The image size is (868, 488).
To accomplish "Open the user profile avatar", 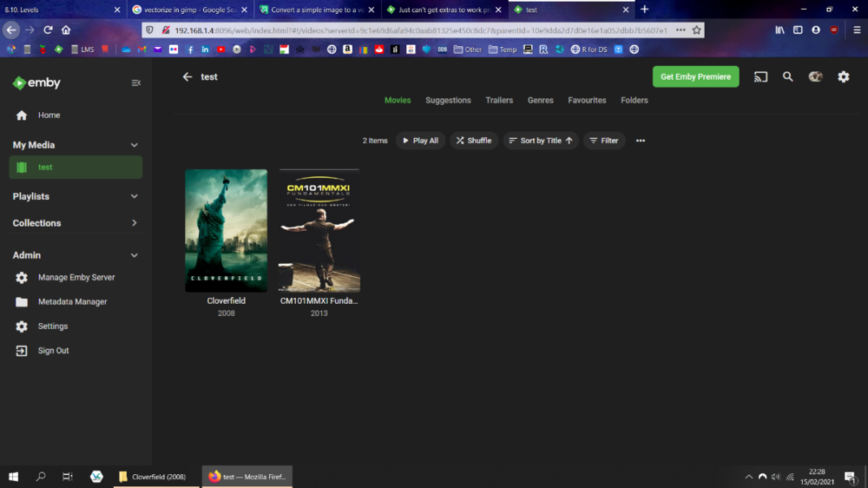I will (x=815, y=76).
